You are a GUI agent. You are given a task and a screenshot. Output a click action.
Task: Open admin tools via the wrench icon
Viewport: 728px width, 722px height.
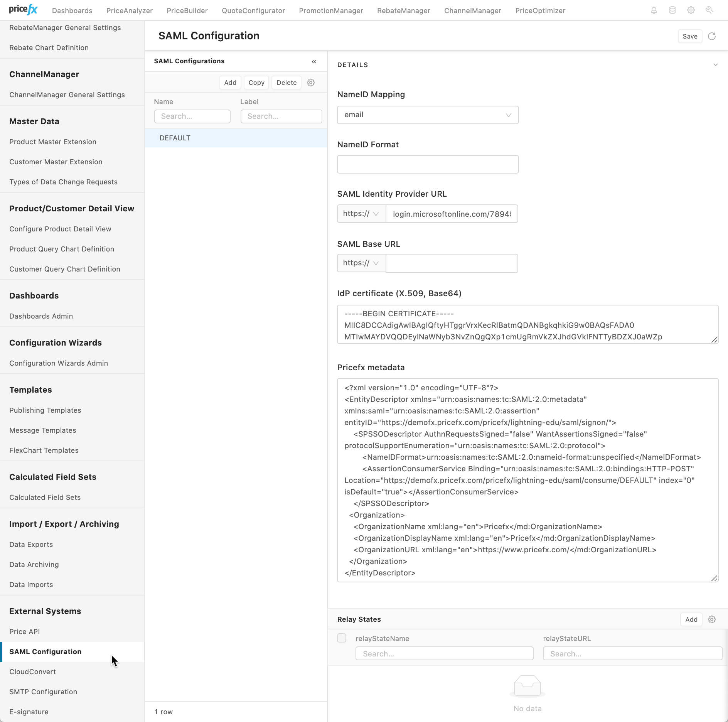[709, 10]
